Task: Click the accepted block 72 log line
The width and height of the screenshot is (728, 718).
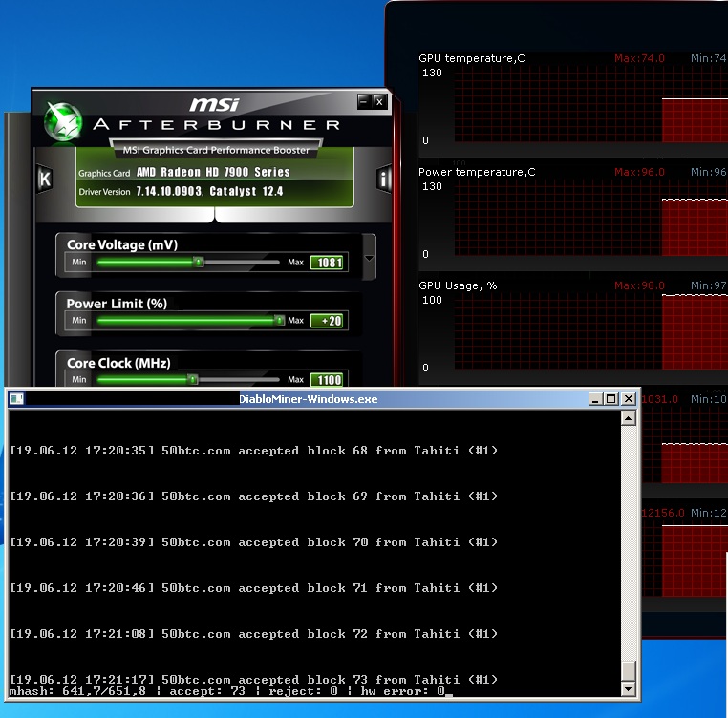Action: [x=253, y=634]
